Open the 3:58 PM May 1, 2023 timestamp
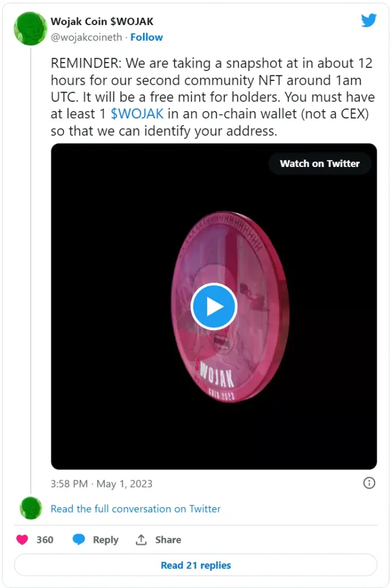This screenshot has height=588, width=391. (101, 484)
